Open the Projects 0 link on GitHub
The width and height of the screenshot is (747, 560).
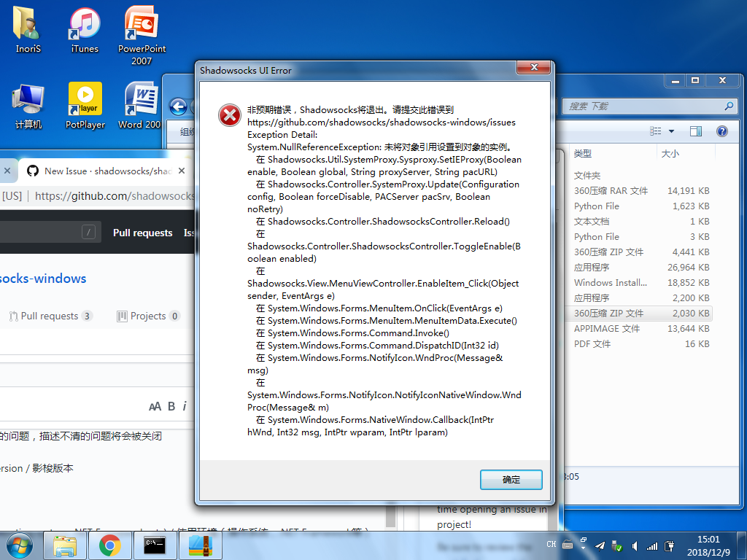click(x=148, y=315)
